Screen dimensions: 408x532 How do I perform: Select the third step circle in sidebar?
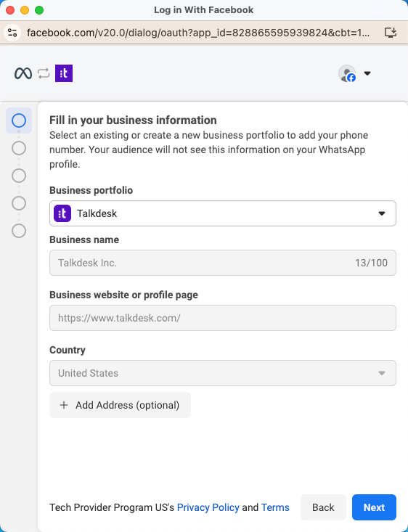(19, 176)
